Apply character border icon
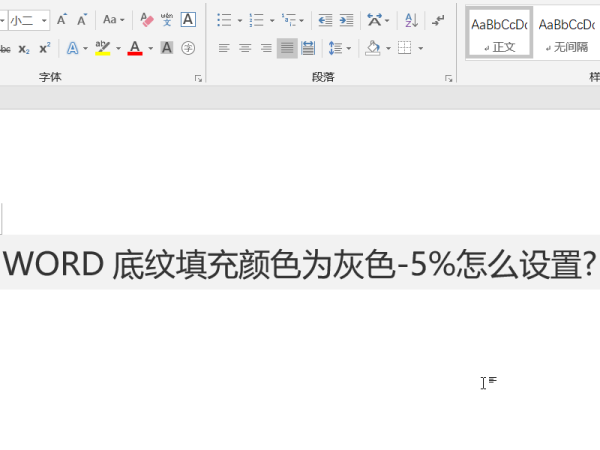The image size is (600, 450). click(x=188, y=20)
